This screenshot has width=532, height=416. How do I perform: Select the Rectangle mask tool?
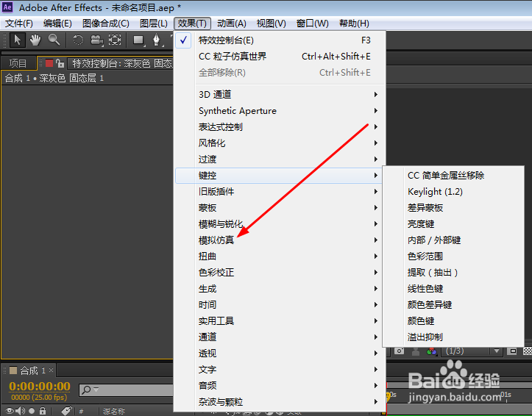(138, 40)
